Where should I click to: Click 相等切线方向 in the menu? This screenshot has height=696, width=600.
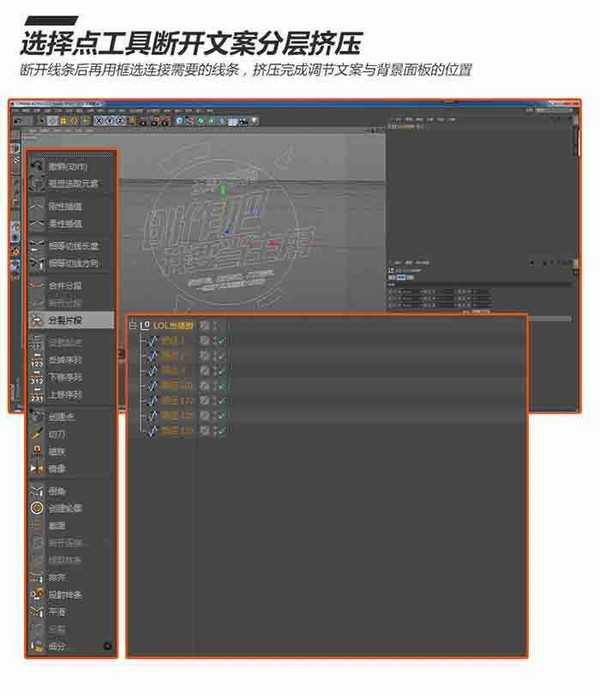coord(73,263)
